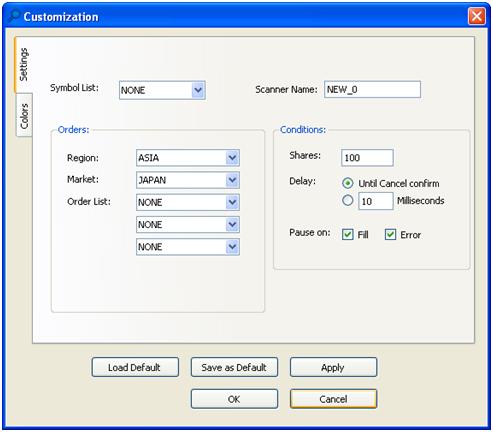The height and width of the screenshot is (432, 493).
Task: Close the Customization dialog window
Action: [x=476, y=16]
